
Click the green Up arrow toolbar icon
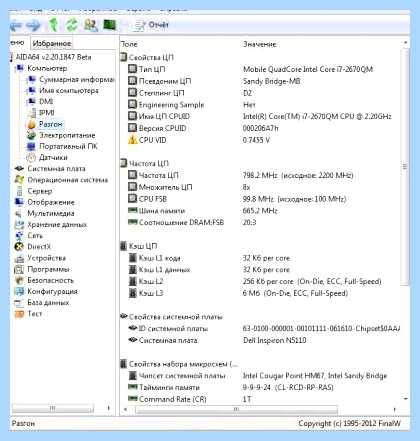point(53,25)
